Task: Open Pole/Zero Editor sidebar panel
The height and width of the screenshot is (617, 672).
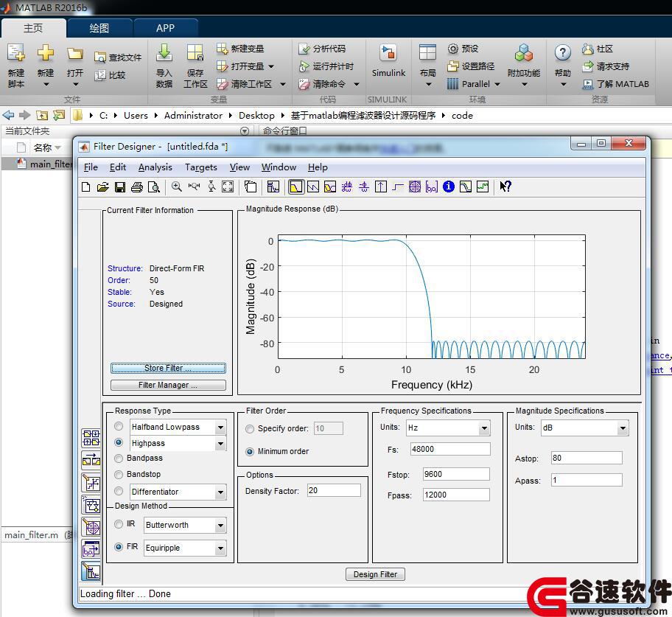Action: (91, 527)
